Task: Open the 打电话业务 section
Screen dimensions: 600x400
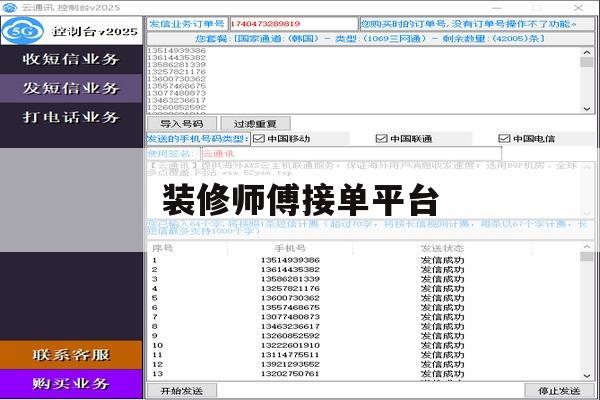Action: pos(71,117)
